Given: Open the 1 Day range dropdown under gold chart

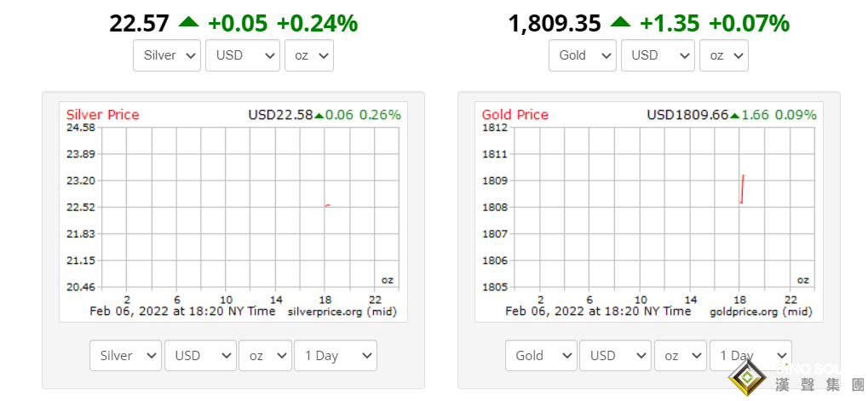Looking at the screenshot, I should point(750,356).
